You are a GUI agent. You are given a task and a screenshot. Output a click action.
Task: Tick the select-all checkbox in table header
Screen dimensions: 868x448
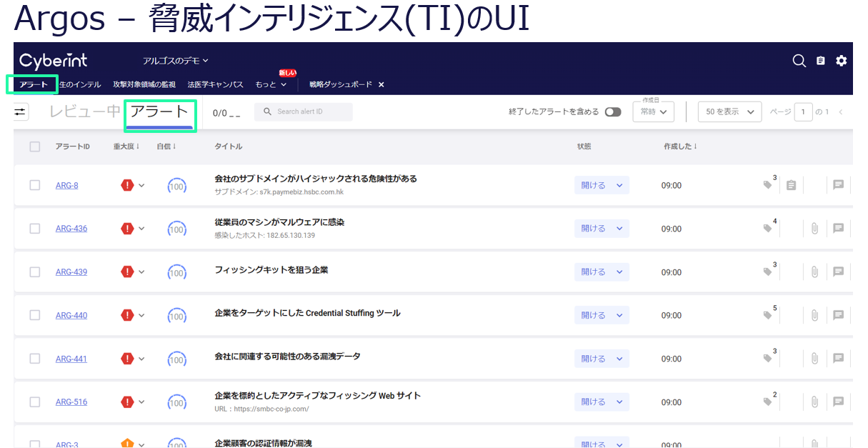(35, 146)
